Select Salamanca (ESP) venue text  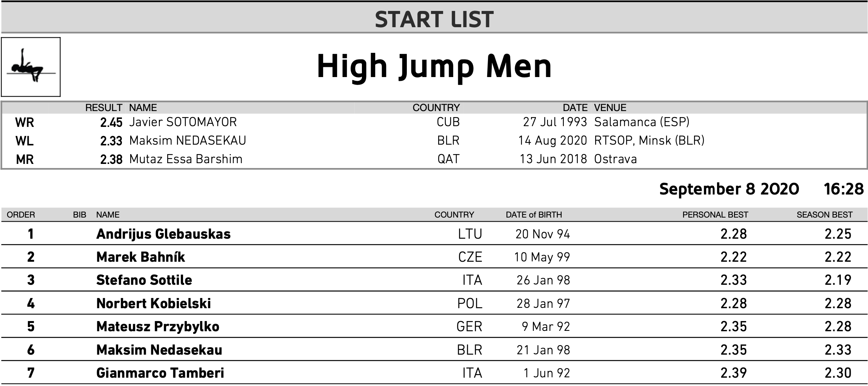[x=642, y=122]
